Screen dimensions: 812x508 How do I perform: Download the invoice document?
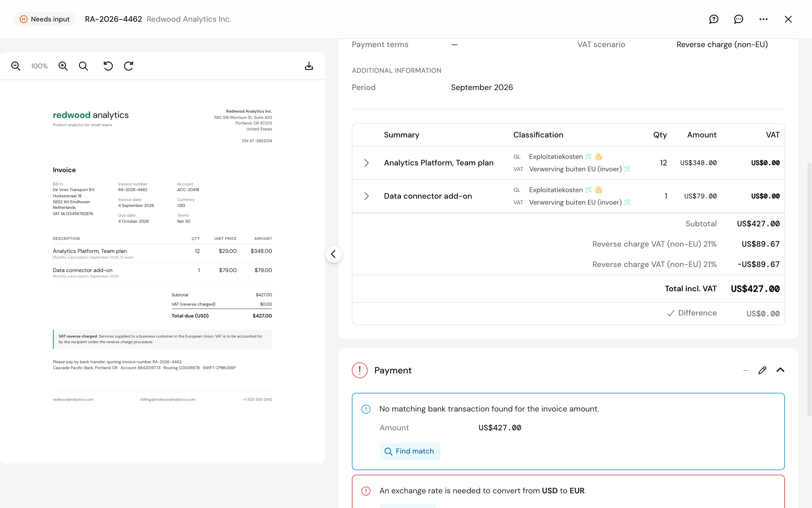click(x=309, y=66)
